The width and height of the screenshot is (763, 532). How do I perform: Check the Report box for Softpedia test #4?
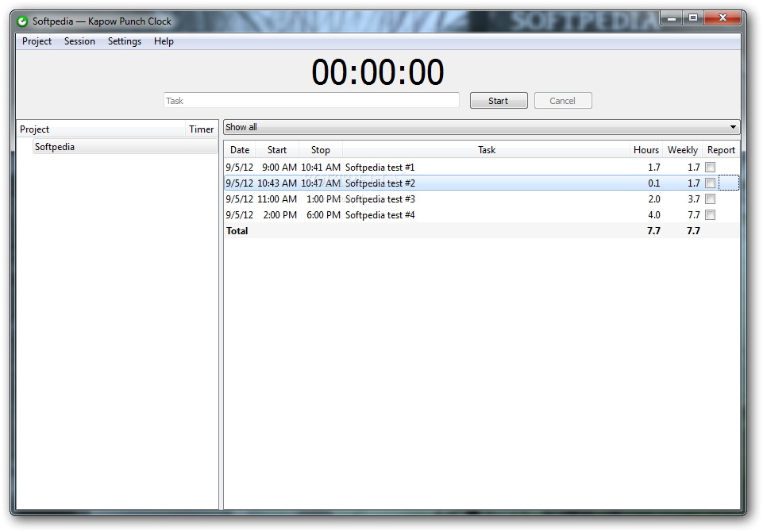click(711, 214)
